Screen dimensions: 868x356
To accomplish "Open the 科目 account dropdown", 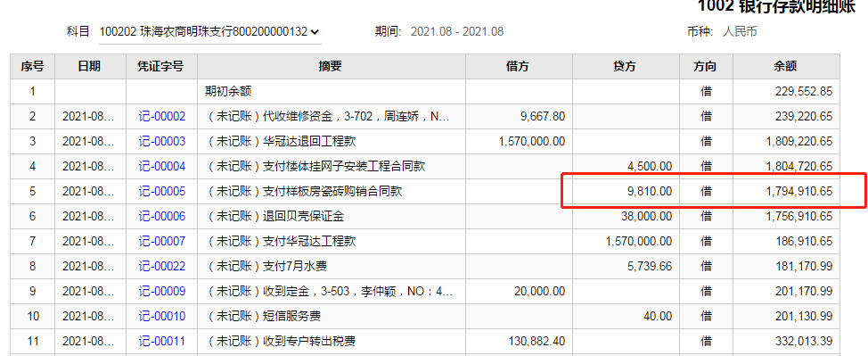I will coord(209,31).
